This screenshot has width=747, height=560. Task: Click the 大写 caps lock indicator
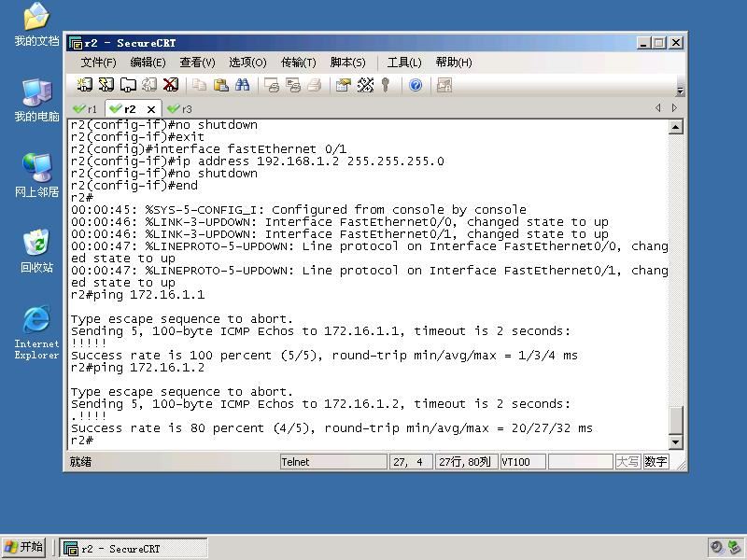(x=627, y=462)
